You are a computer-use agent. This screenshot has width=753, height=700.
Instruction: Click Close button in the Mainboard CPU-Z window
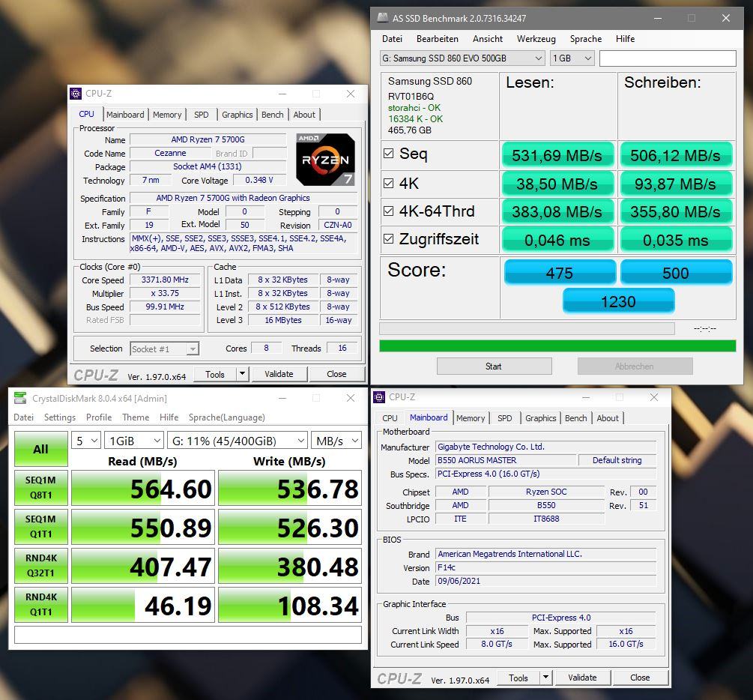[x=640, y=678]
